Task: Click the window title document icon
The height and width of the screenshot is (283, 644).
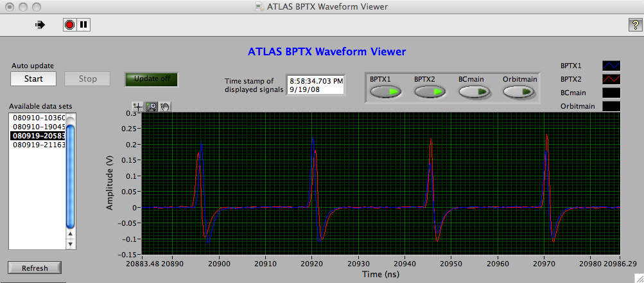Action: (259, 6)
